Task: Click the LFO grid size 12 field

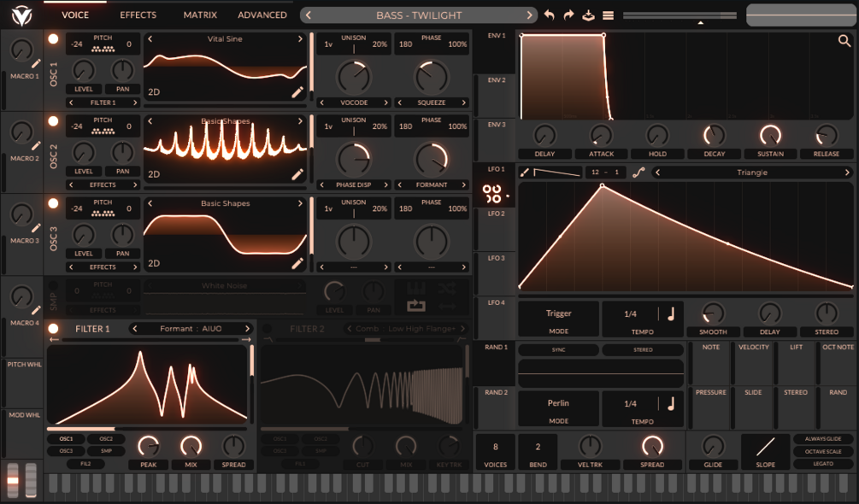Action: (x=595, y=173)
